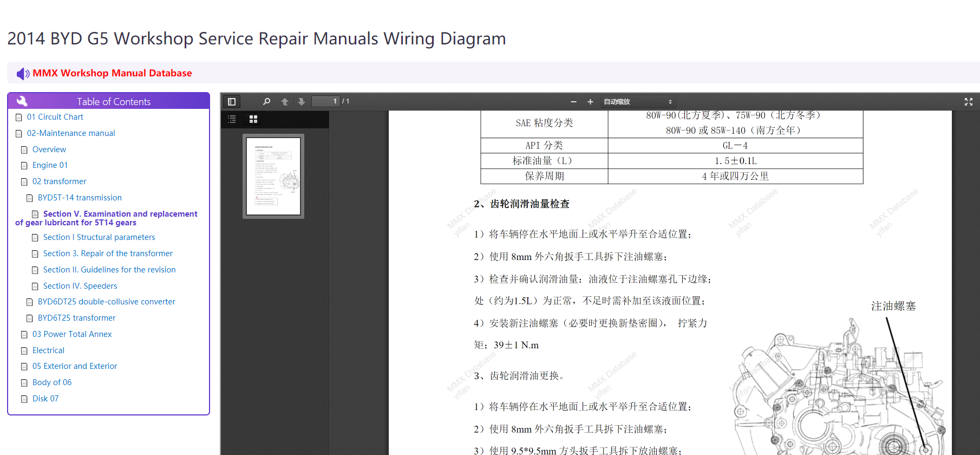Click document icon beside 01 Circuit Chart
The image size is (980, 455).
tap(19, 118)
